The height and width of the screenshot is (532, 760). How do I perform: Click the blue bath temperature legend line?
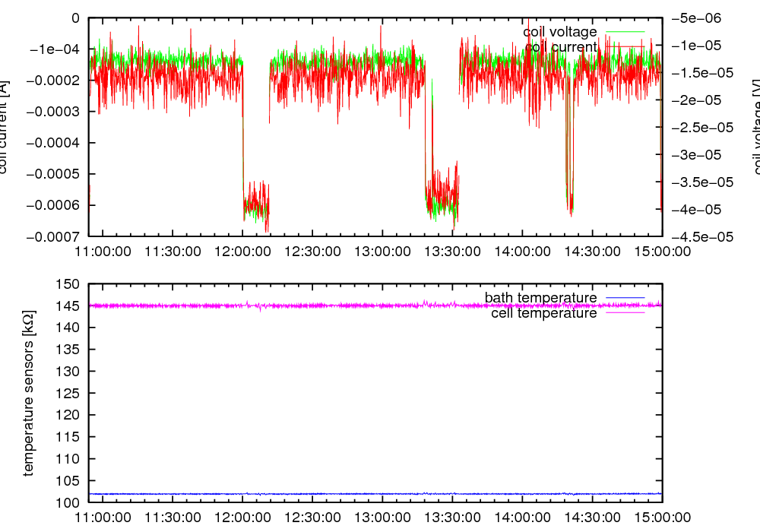pyautogui.click(x=624, y=297)
